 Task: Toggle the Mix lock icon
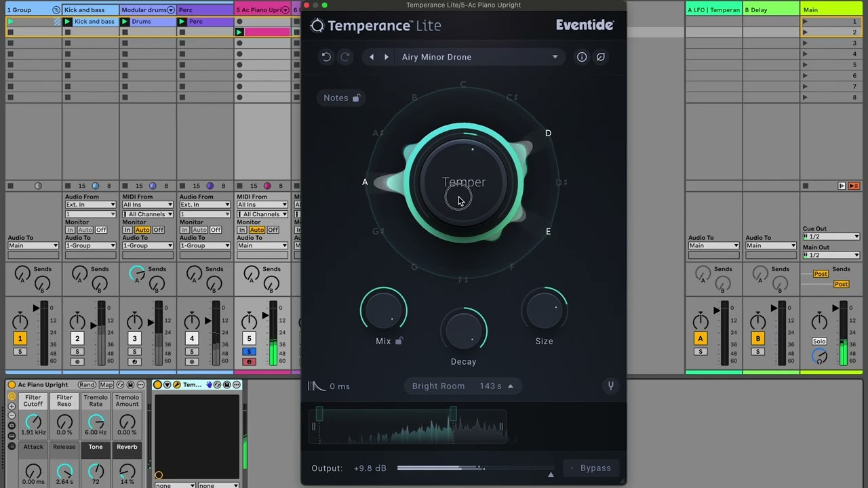(x=399, y=341)
